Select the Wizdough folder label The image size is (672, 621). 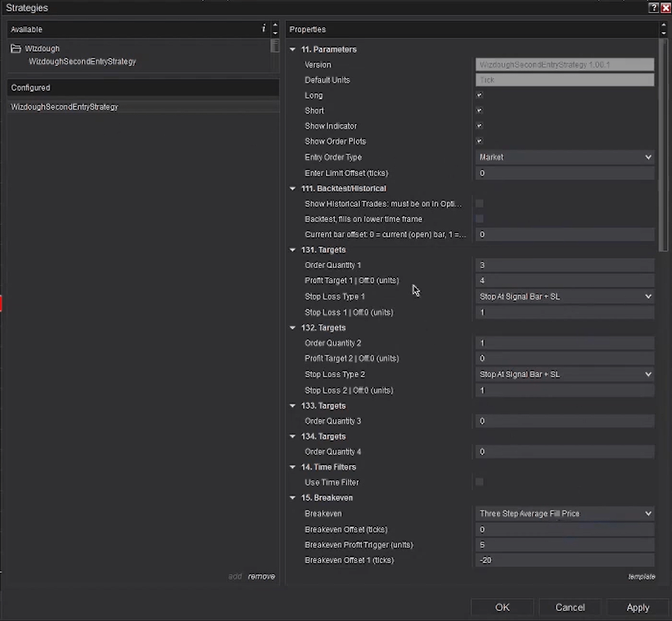(x=42, y=48)
